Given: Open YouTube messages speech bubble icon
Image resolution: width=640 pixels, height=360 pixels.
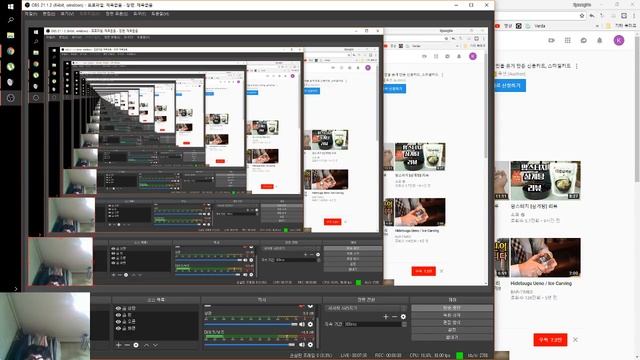Looking at the screenshot, I should pyautogui.click(x=584, y=40).
